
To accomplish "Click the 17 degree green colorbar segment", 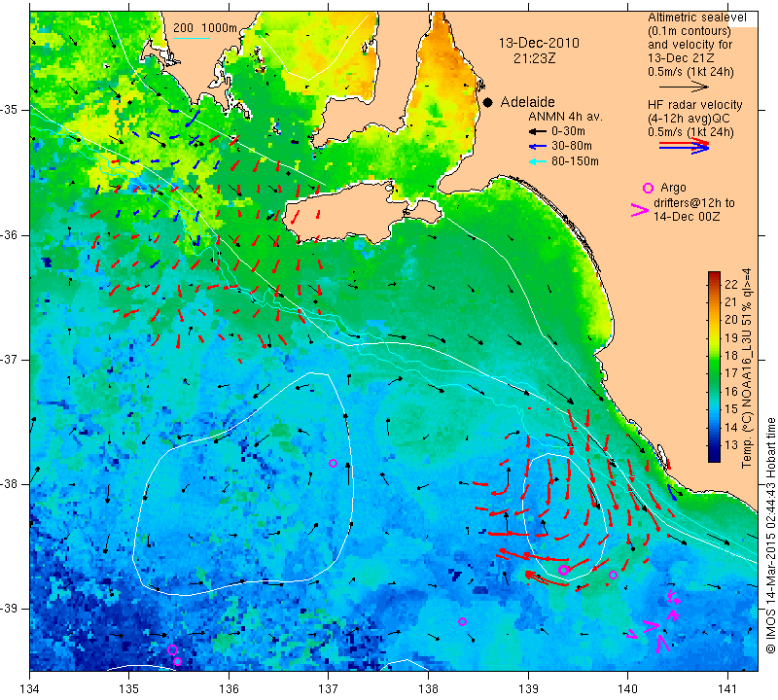I will 714,373.
